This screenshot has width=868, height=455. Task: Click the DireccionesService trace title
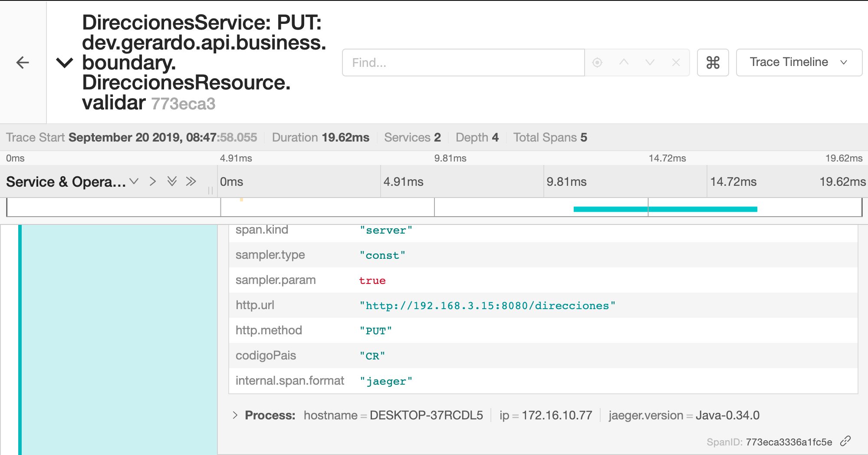click(203, 63)
